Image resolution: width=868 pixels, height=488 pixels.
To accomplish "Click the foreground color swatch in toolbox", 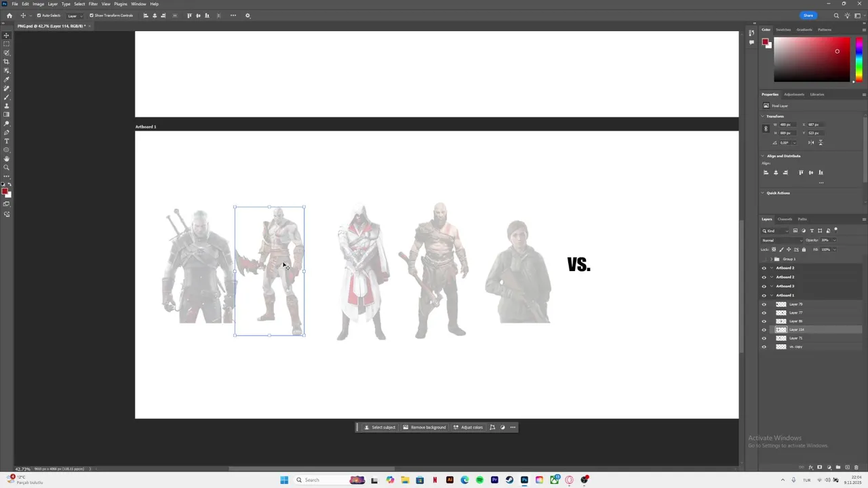I will point(5,191).
